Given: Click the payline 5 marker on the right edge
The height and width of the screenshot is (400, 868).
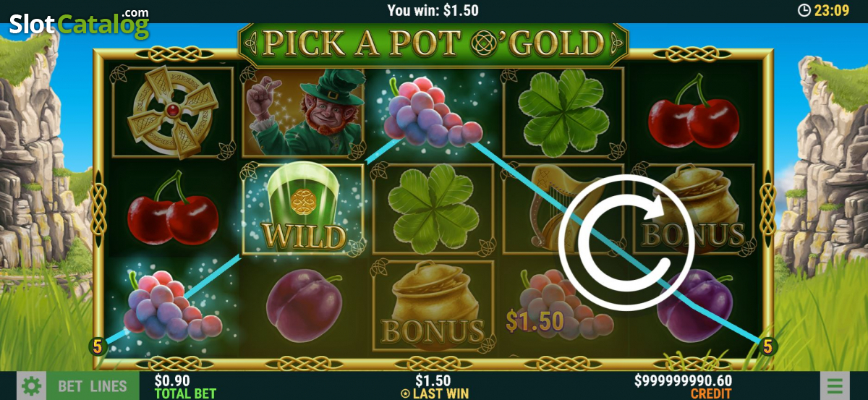Looking at the screenshot, I should pos(767,346).
